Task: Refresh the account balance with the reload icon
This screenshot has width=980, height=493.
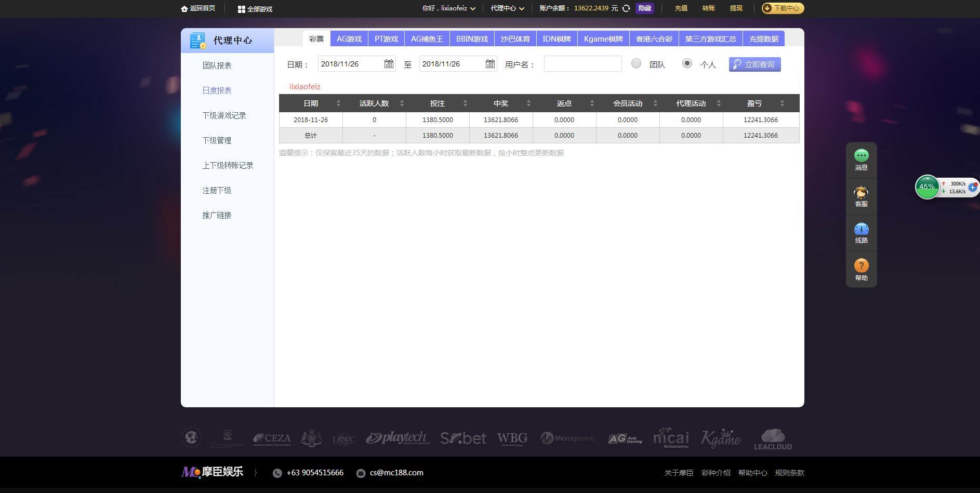Action: pyautogui.click(x=626, y=8)
